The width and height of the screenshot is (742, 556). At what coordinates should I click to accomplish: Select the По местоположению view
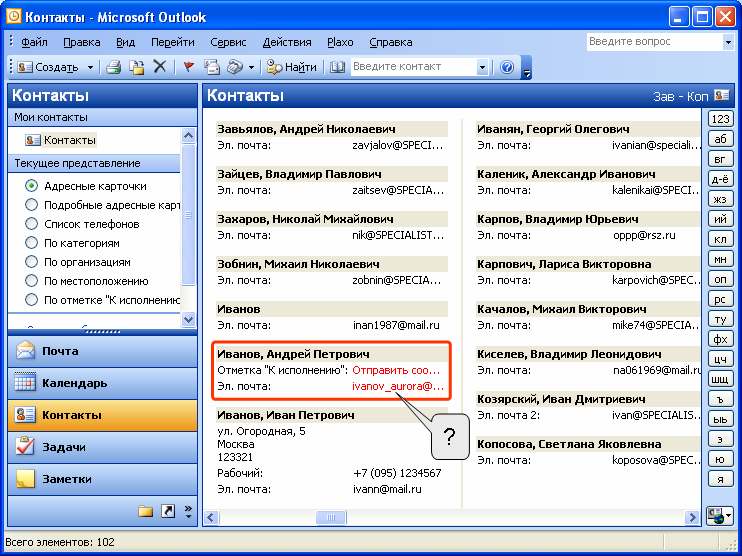click(87, 281)
